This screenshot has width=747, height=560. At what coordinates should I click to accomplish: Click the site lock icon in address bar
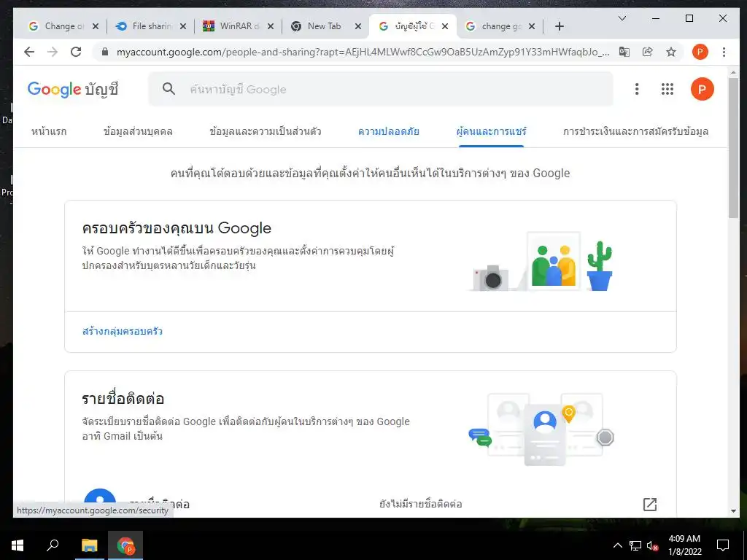pos(105,52)
